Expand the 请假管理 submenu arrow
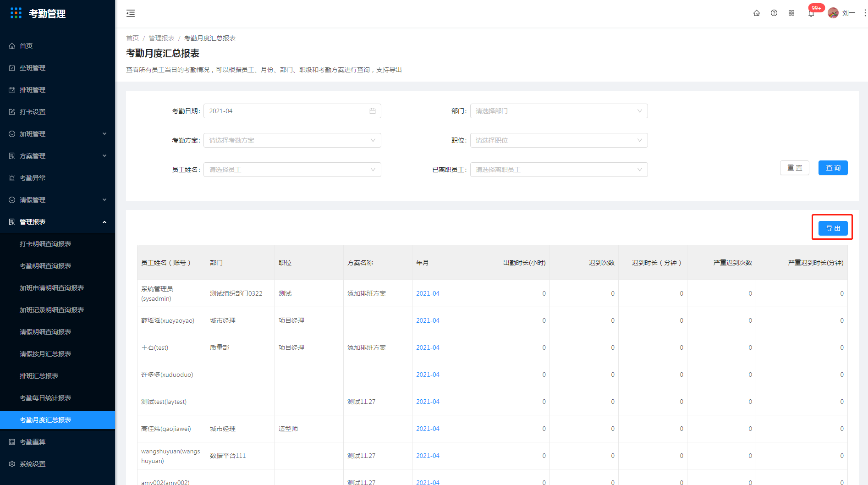868x485 pixels. (104, 200)
